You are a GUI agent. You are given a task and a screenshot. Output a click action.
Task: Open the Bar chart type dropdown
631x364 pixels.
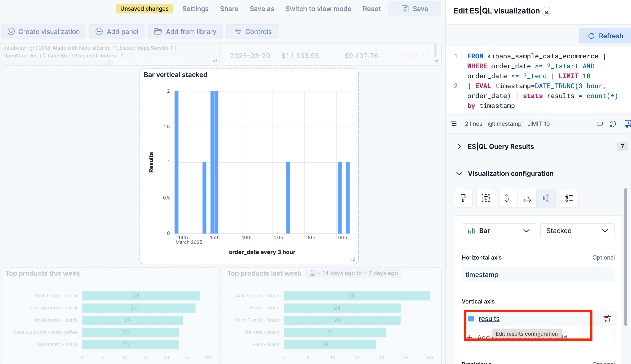tap(499, 230)
